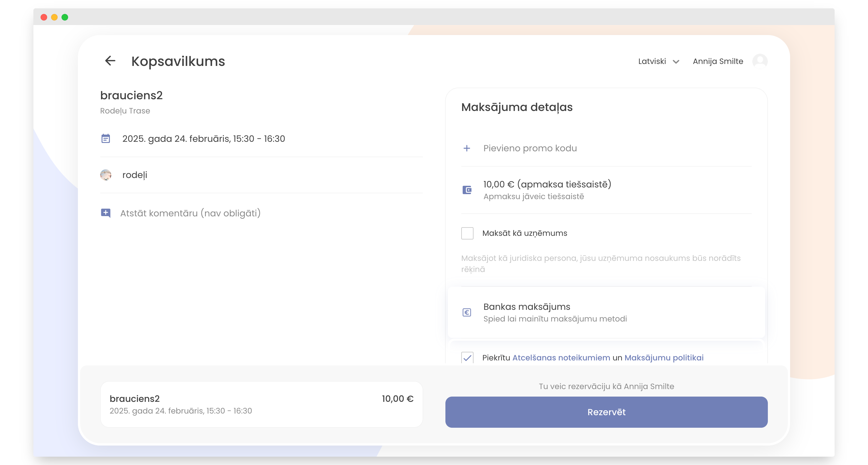The image size is (868, 465).
Task: Click the Atstāt komentāru comment field
Action: tap(190, 213)
